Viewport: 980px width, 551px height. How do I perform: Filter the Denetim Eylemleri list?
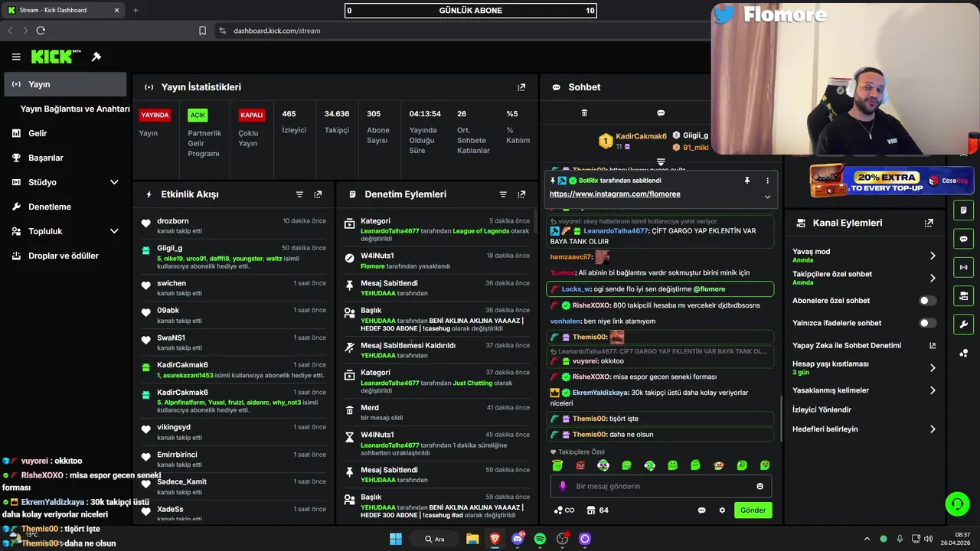(503, 194)
